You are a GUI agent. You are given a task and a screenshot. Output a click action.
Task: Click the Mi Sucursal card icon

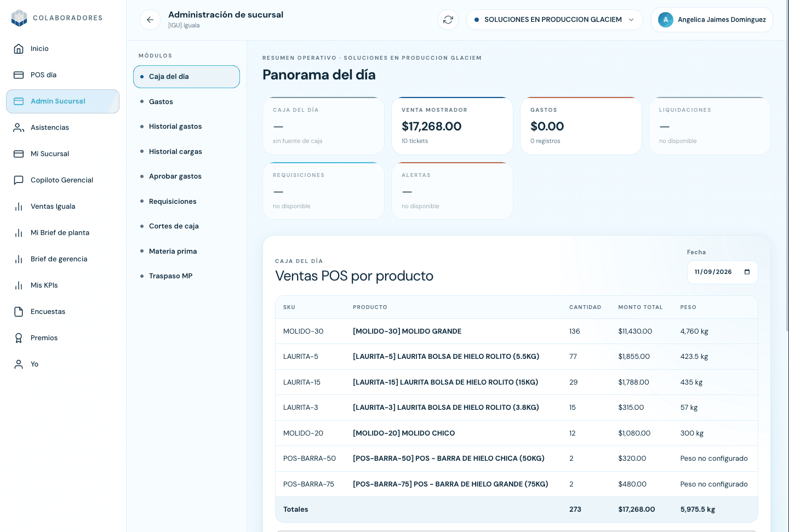tap(19, 154)
